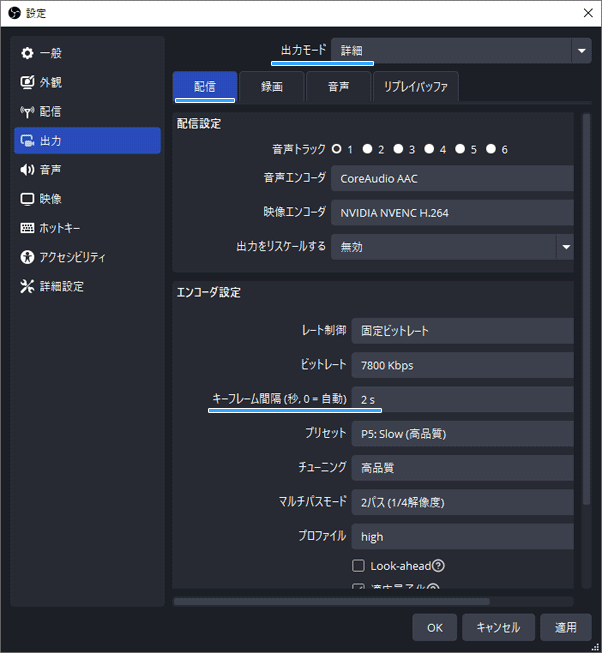602x653 pixels.
Task: Click the speaker icon for 音声 settings
Action: coord(27,169)
